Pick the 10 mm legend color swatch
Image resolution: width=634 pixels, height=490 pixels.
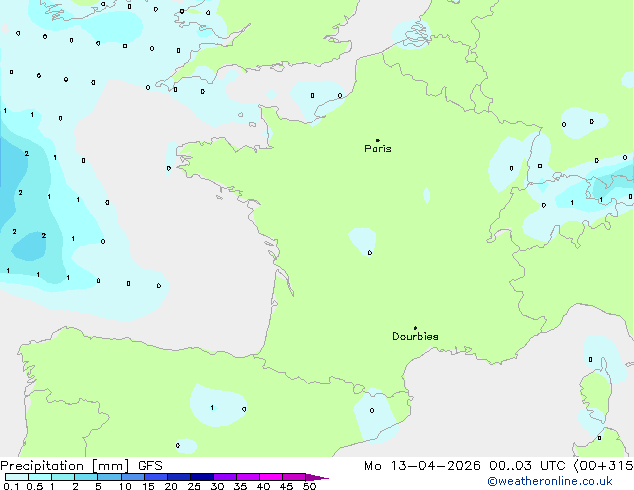click(132, 477)
